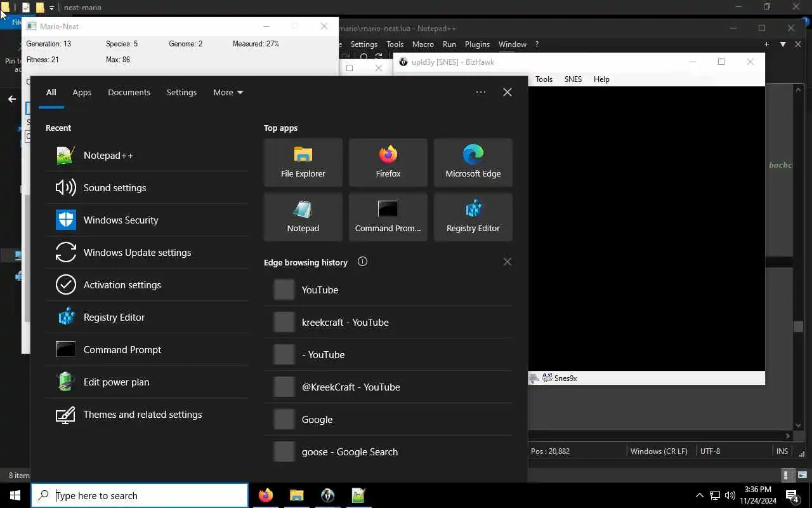
Task: Click the File Explorer taskbar icon
Action: tap(297, 495)
